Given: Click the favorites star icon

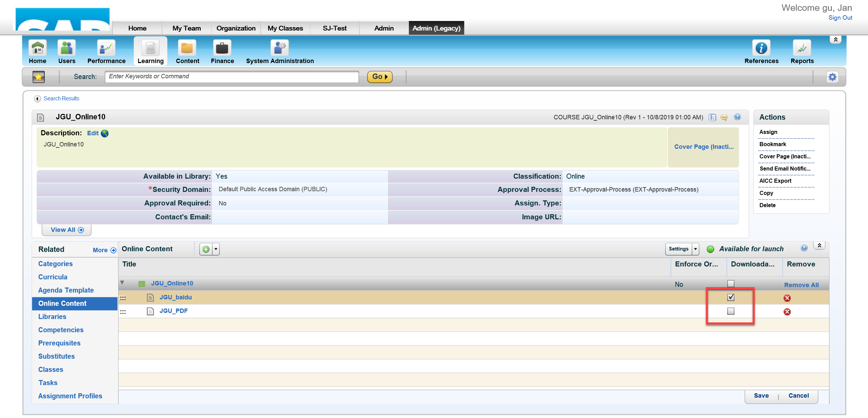Looking at the screenshot, I should click(39, 77).
